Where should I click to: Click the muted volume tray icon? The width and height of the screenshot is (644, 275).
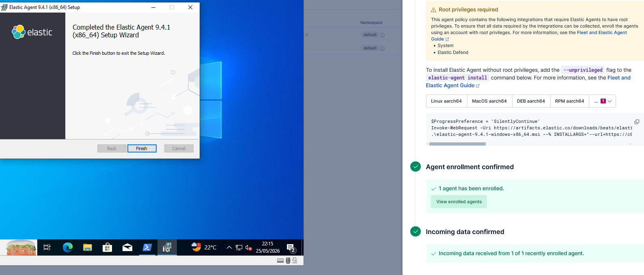[x=249, y=247]
